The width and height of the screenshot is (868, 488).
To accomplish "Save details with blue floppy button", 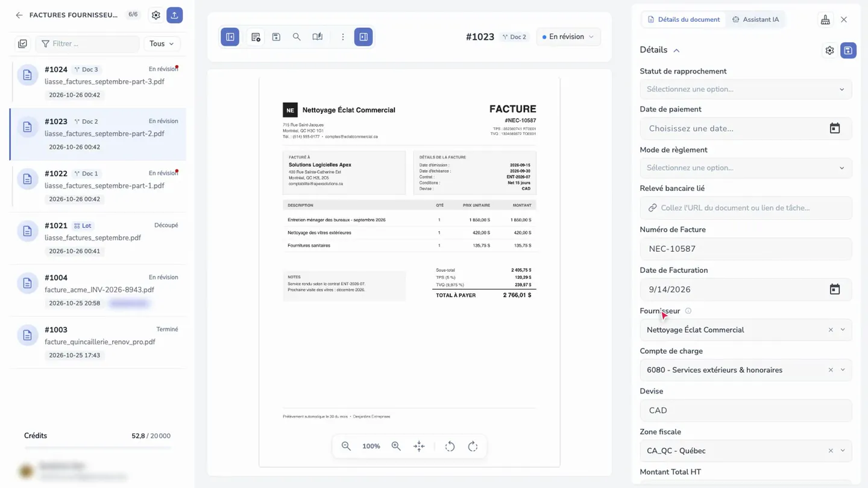I will point(848,51).
